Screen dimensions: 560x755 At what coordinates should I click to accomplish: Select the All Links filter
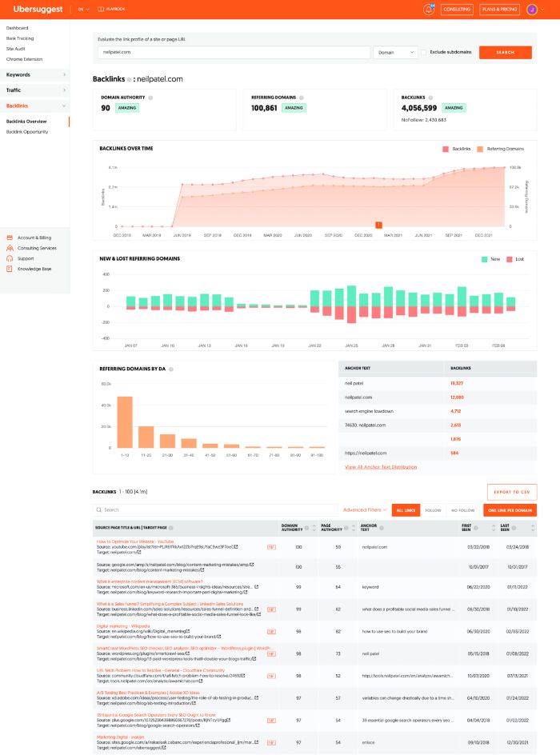406,510
